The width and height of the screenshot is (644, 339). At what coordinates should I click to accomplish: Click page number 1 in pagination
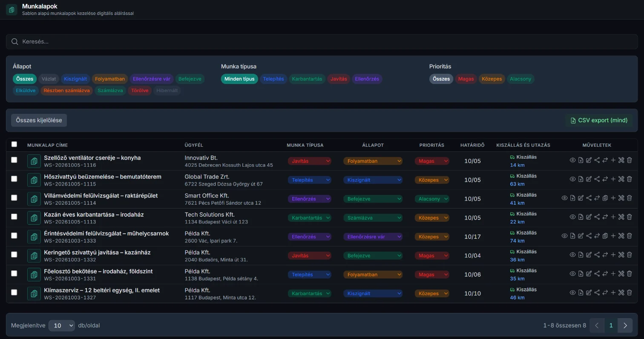(611, 325)
